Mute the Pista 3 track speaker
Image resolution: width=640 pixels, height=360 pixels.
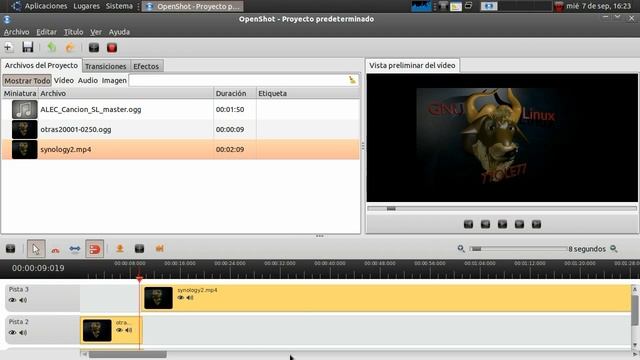pyautogui.click(x=23, y=300)
